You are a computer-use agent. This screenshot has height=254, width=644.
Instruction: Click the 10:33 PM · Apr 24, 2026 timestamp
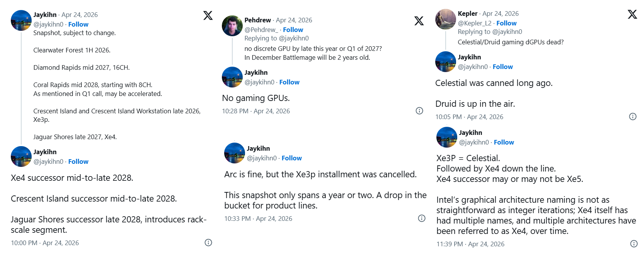258,219
